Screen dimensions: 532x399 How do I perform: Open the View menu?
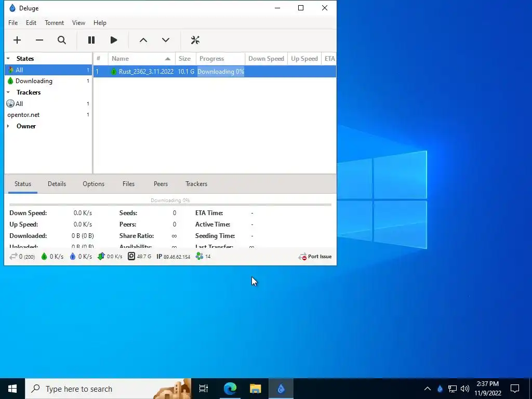coord(78,23)
